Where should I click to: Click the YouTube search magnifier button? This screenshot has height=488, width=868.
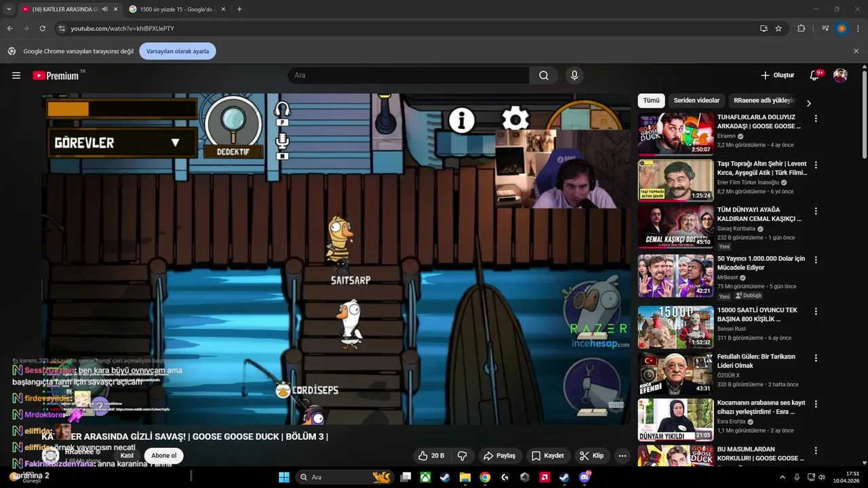tap(544, 75)
